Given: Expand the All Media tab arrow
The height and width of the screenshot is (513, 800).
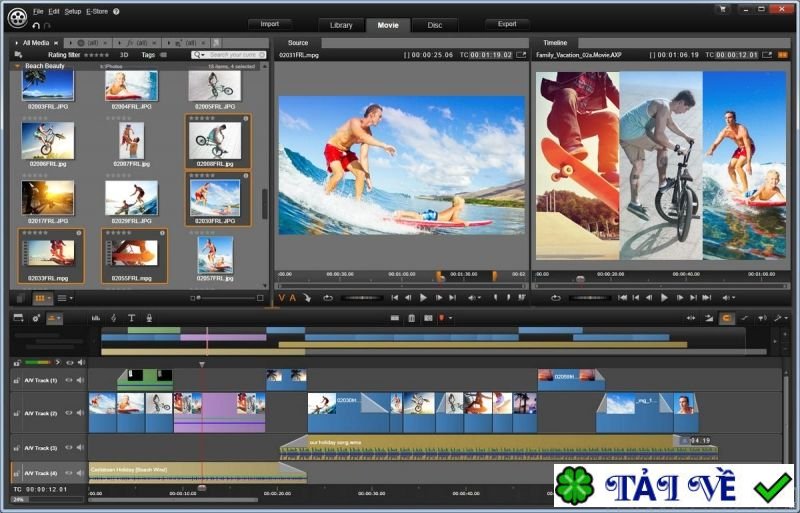Looking at the screenshot, I should click(15, 43).
